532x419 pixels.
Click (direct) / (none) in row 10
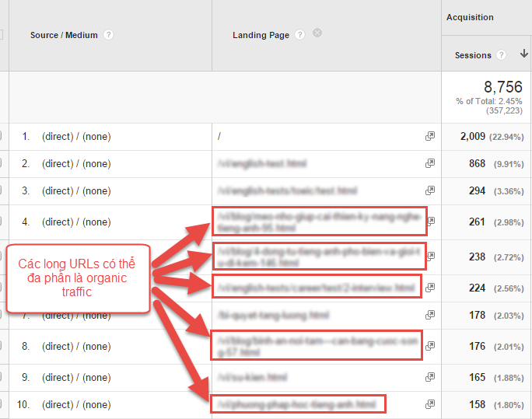coord(76,404)
